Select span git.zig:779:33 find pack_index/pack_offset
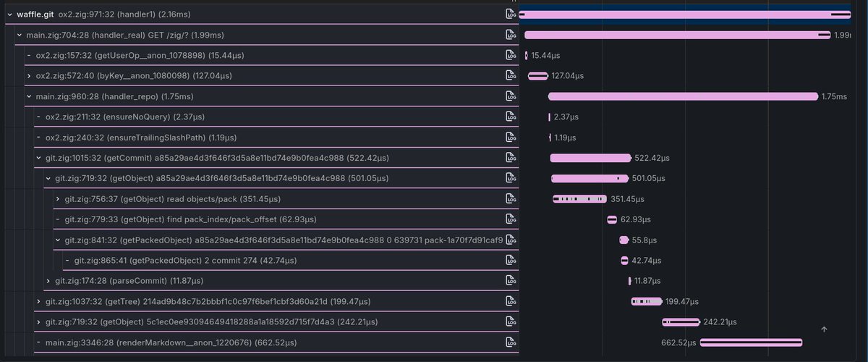 coord(190,219)
